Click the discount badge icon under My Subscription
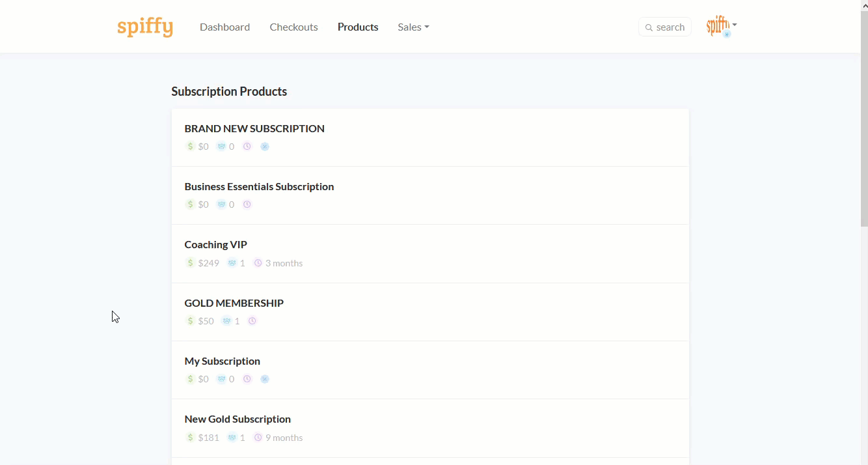 coord(265,379)
